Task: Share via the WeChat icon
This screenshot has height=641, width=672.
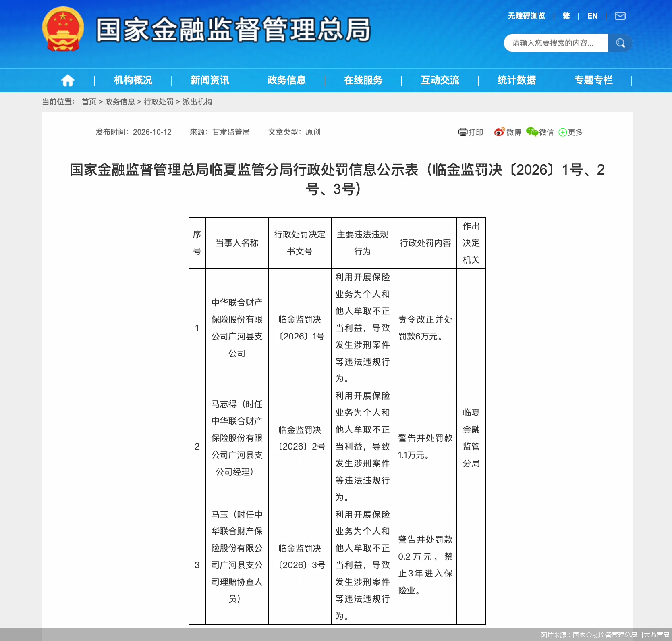Action: [532, 132]
